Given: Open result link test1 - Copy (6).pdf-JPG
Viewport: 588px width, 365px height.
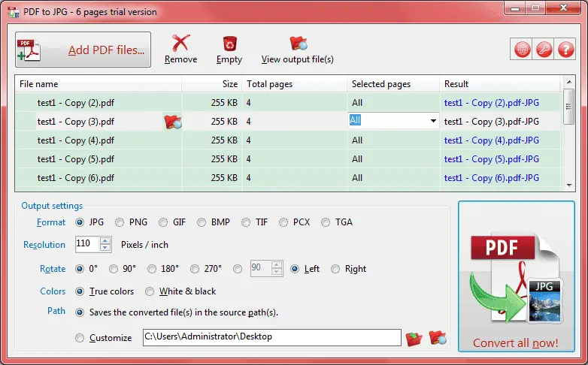Looking at the screenshot, I should tap(492, 178).
